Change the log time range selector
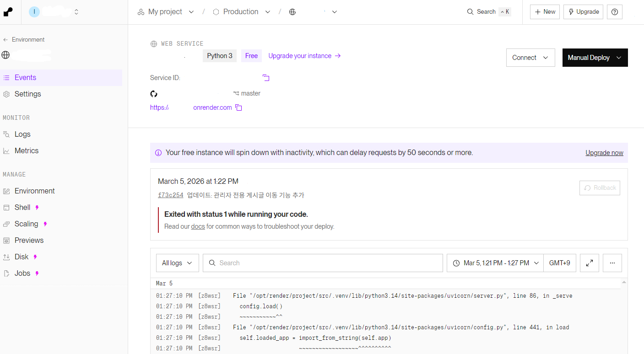The height and width of the screenshot is (354, 644). [x=495, y=263]
